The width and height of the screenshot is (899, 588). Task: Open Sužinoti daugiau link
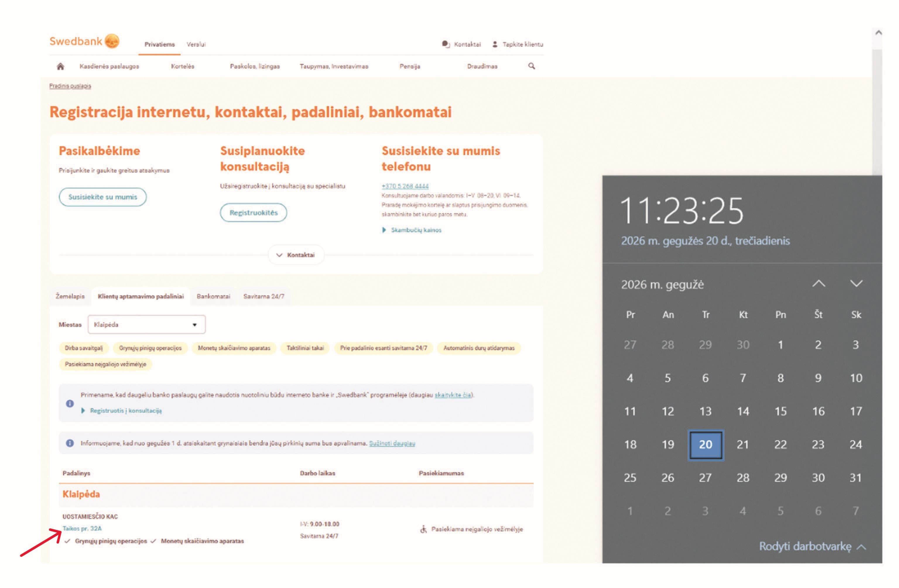(x=392, y=443)
